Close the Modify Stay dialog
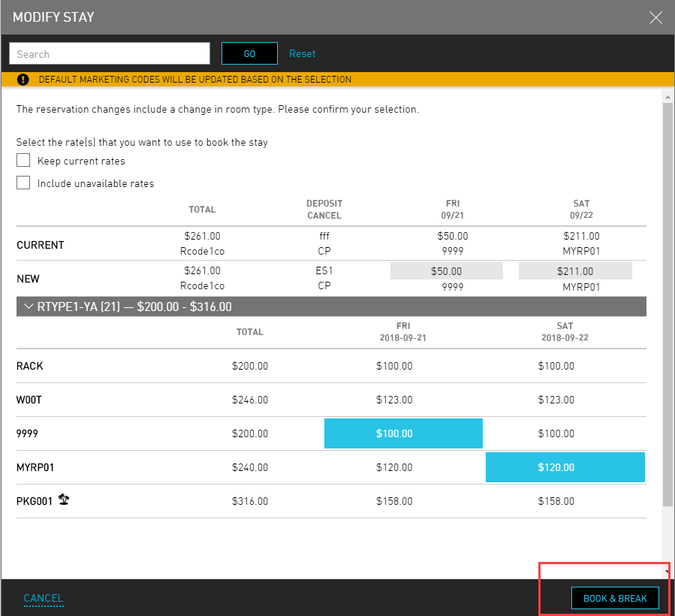The height and width of the screenshot is (616, 675). pos(655,18)
